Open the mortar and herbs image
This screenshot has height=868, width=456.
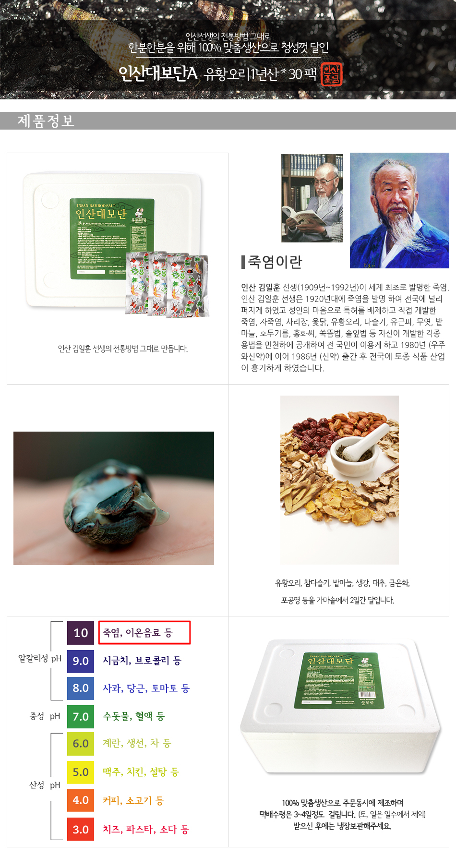click(339, 480)
